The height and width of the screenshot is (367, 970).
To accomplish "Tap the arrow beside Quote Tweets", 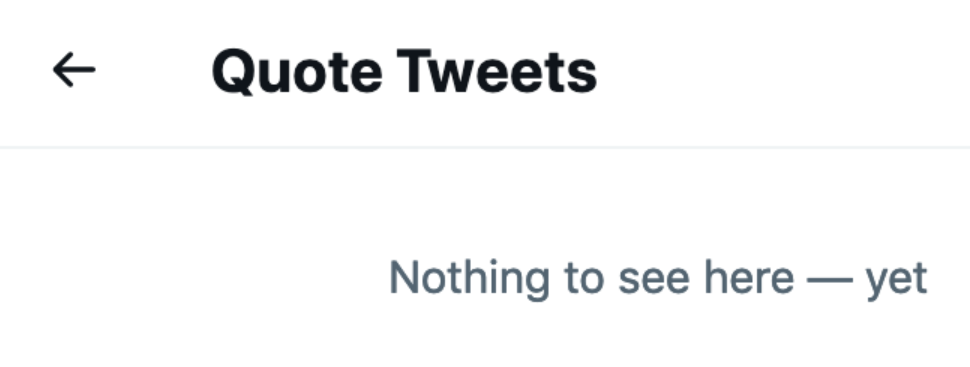I will (x=74, y=69).
